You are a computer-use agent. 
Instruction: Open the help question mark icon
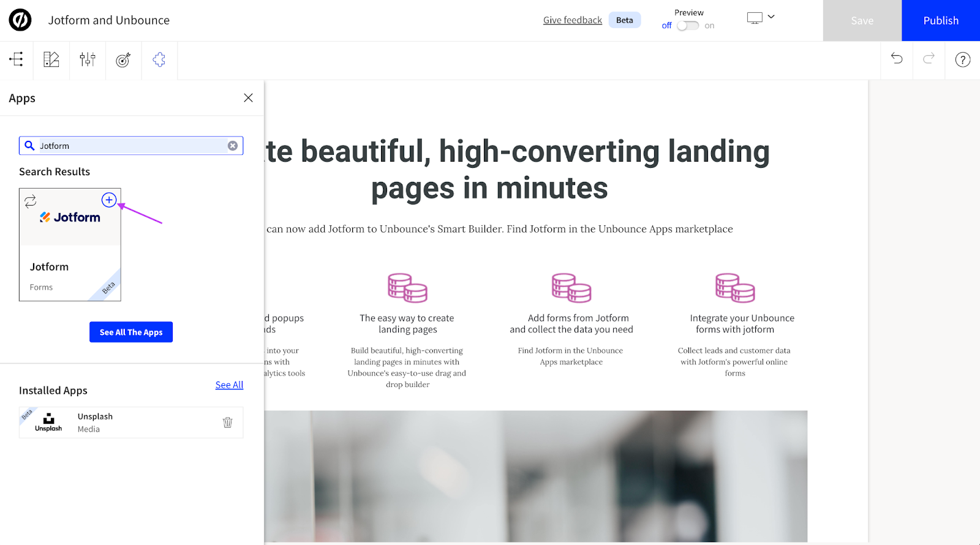[x=962, y=59]
